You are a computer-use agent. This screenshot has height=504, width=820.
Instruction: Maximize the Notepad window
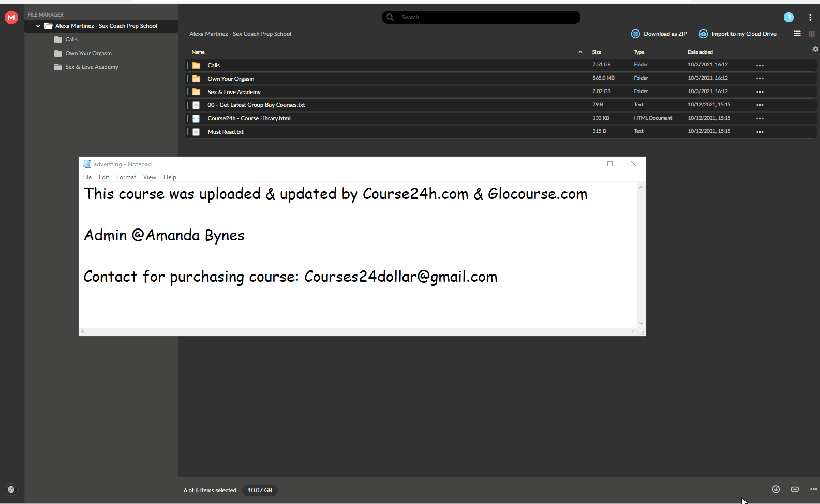pos(610,164)
